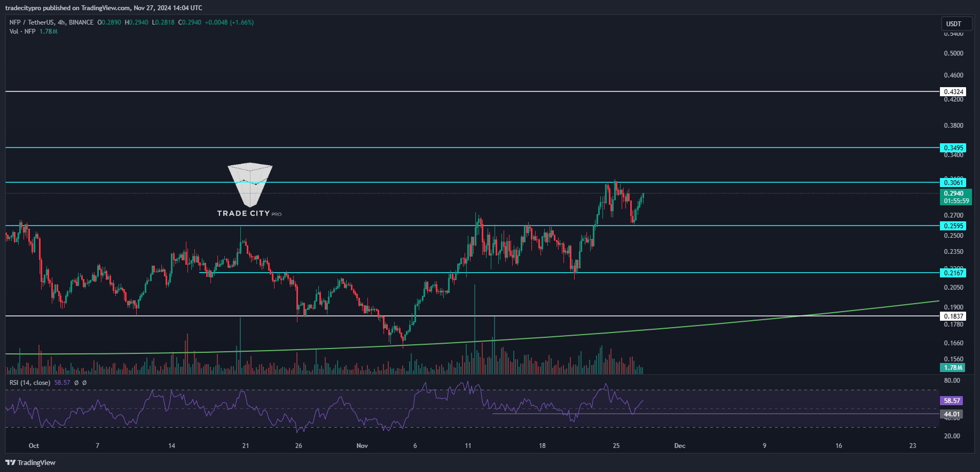This screenshot has height=472, width=980.
Task: Click the +0.0048 (+1.66%) change value
Action: [x=229, y=22]
